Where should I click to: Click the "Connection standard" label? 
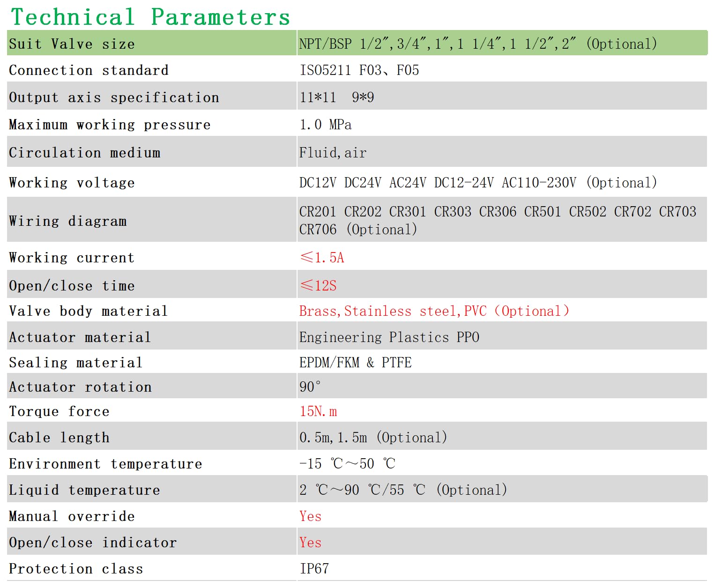point(89,70)
